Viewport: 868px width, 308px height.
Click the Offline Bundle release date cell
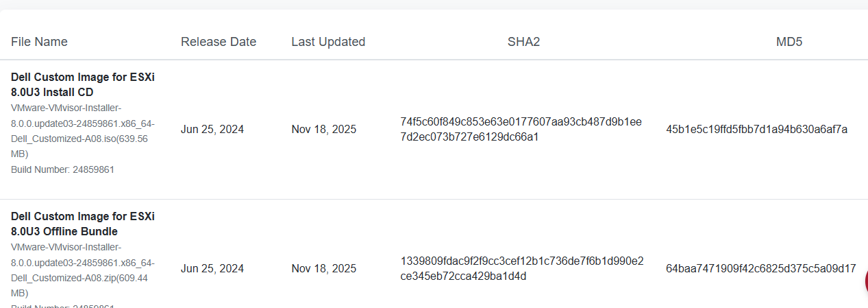point(212,268)
